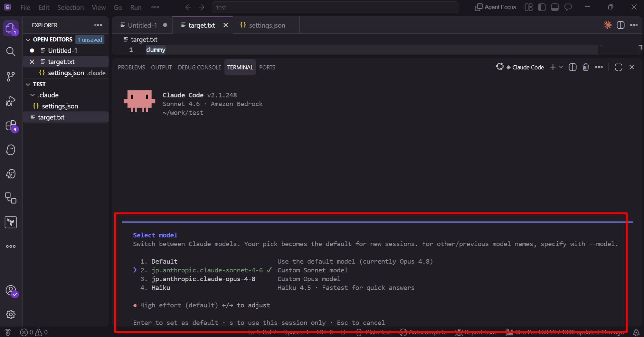Screen dimensions: 644x337
Task: Toggle Agent Focus mode
Action: [495, 7]
